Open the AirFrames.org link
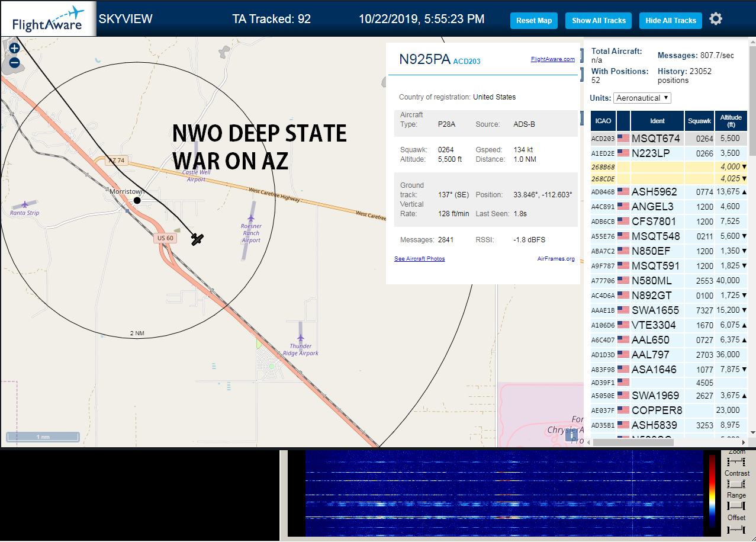The image size is (756, 542). pos(556,259)
